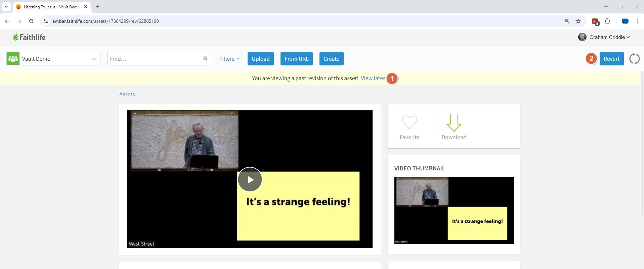Click the Vault Demo group icon

(13, 59)
